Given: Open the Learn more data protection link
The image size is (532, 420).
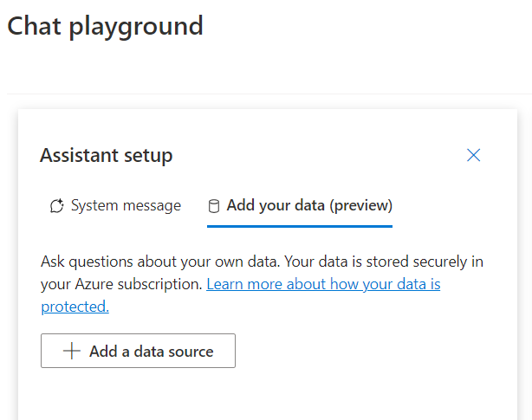Looking at the screenshot, I should pyautogui.click(x=322, y=284).
